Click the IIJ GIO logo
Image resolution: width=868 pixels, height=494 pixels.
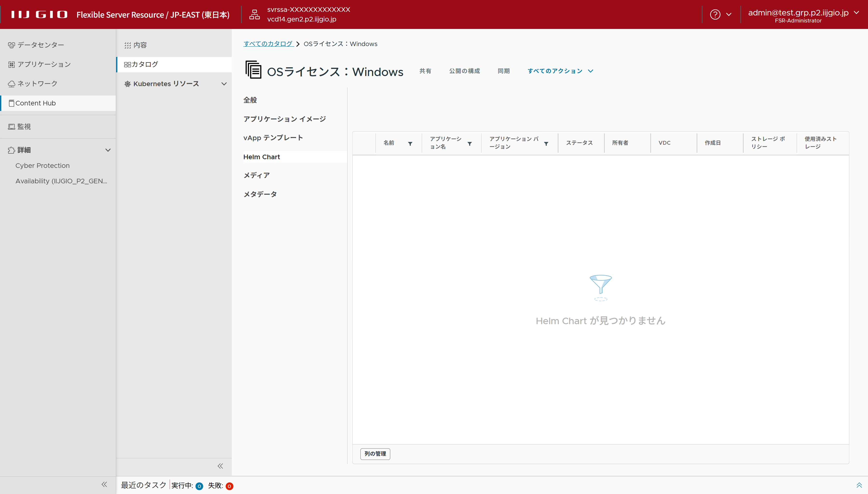point(39,14)
